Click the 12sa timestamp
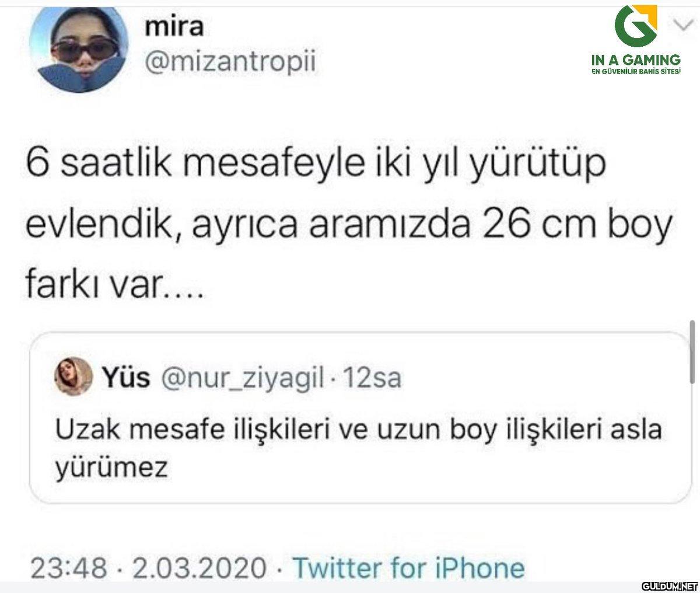700x593 pixels. pyautogui.click(x=372, y=379)
